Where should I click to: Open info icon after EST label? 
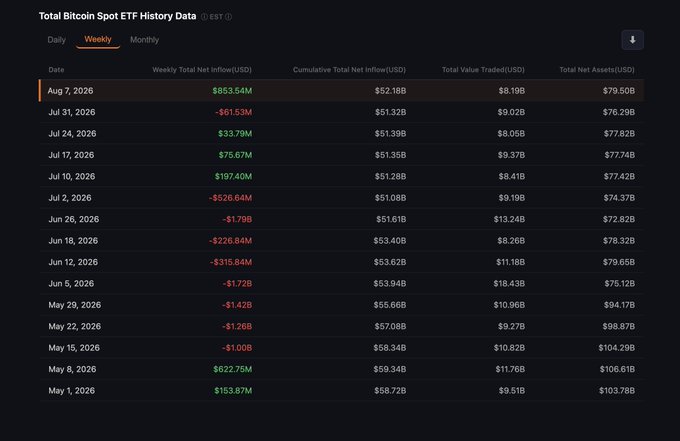(x=229, y=17)
